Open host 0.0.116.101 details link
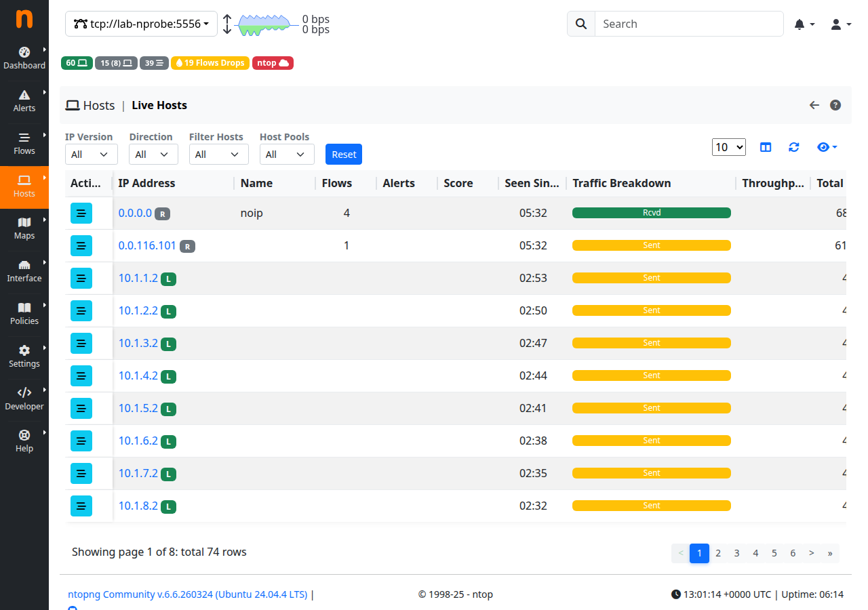The width and height of the screenshot is (868, 610). [x=147, y=245]
